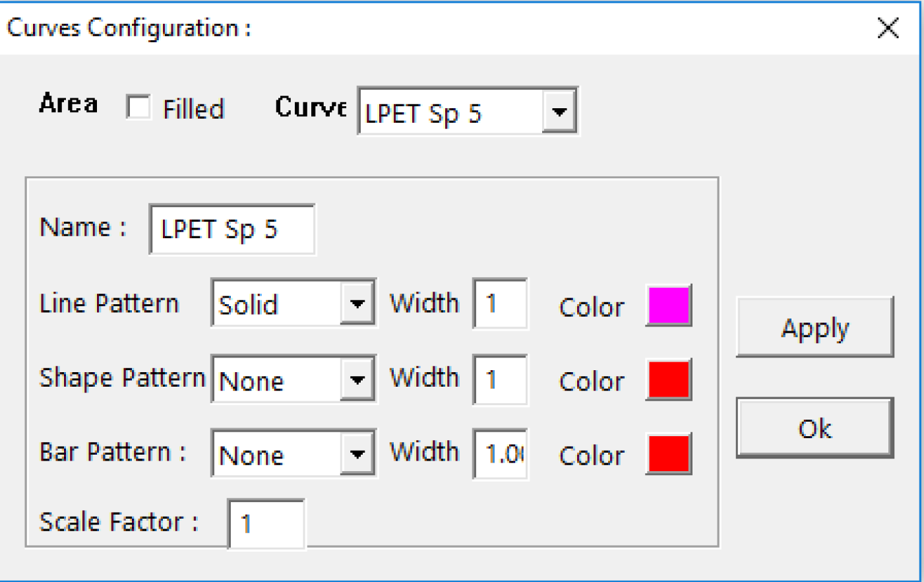Click the Line Pattern width field
This screenshot has width=924, height=582.
(500, 304)
